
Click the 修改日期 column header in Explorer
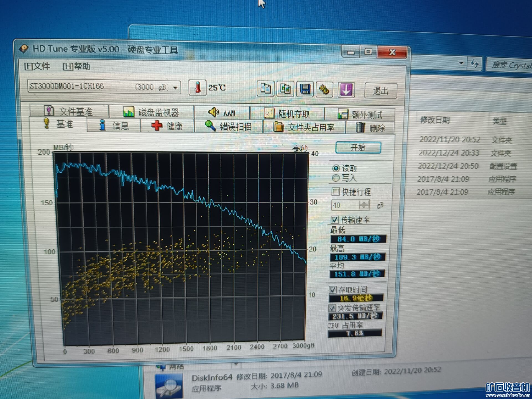pyautogui.click(x=435, y=120)
